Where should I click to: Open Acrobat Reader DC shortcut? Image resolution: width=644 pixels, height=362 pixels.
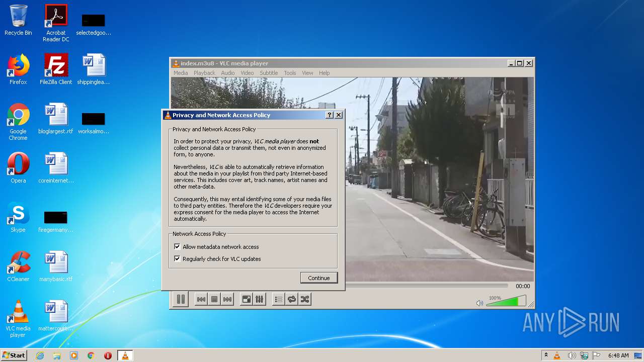[x=56, y=23]
